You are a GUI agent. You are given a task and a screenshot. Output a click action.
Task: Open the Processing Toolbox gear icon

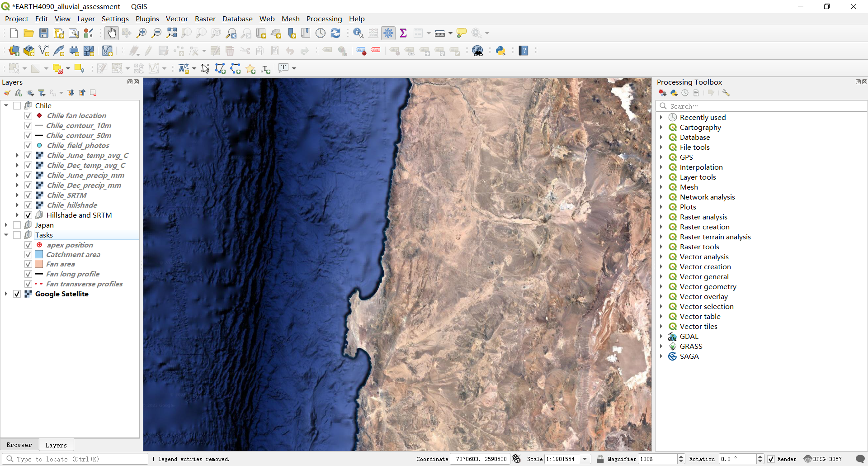388,33
